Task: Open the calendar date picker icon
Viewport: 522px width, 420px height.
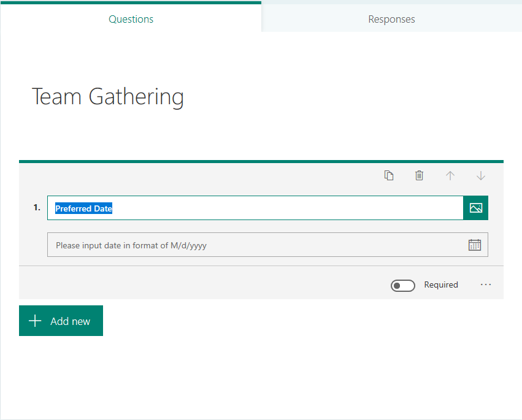Action: coord(474,245)
